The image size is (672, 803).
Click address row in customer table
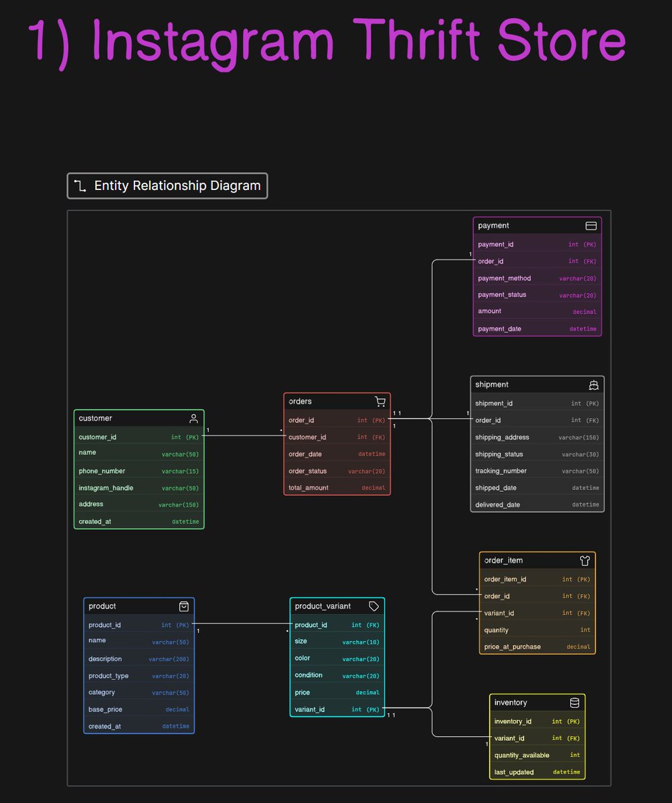coord(139,505)
